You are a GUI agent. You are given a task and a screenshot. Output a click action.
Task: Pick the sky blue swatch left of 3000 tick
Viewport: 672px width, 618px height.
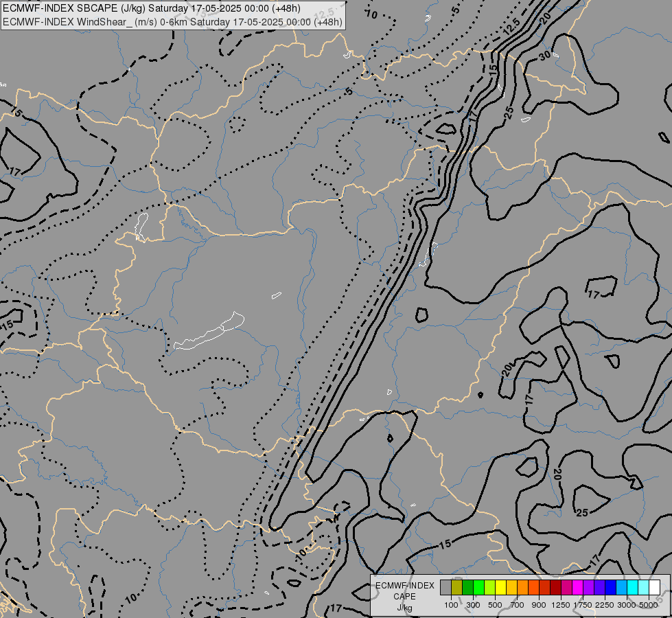point(621,587)
